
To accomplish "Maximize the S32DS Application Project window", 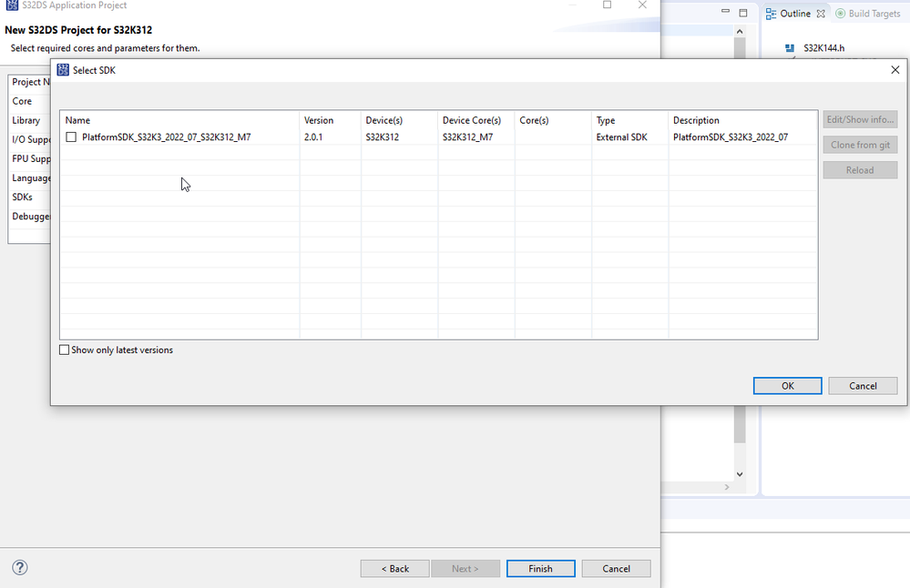I will tap(607, 5).
